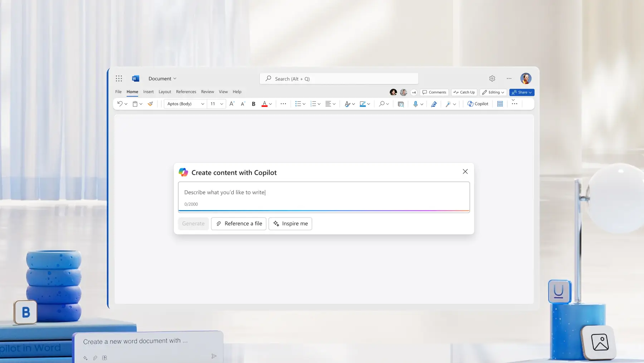Pick the red font color swatch

coord(265,104)
